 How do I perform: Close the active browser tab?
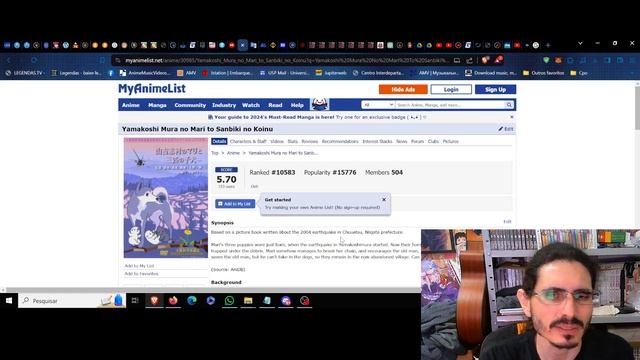(242, 45)
